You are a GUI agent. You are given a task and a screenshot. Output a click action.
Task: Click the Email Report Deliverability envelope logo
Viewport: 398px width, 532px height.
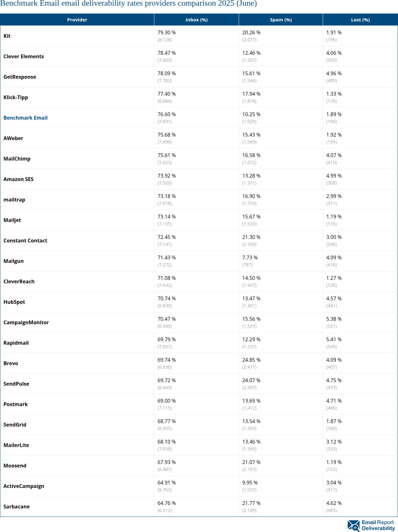click(x=354, y=525)
